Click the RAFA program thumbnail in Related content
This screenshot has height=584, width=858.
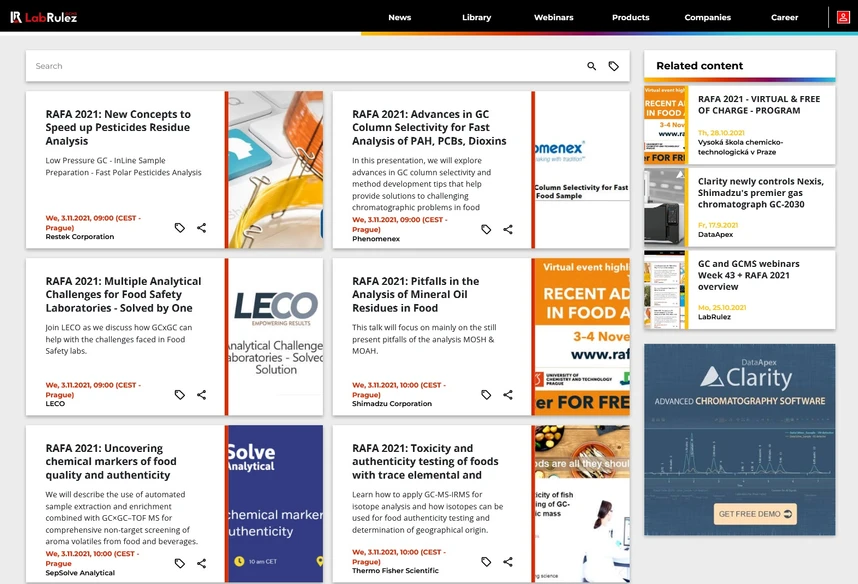pyautogui.click(x=664, y=125)
